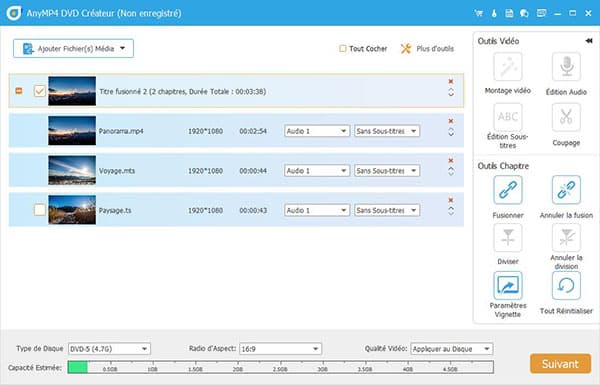Image resolution: width=600 pixels, height=385 pixels.
Task: Click the Capacité Estimée progress bar
Action: [x=280, y=367]
